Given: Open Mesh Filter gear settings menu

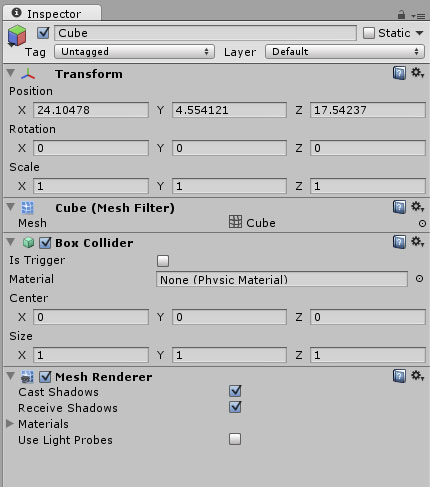Looking at the screenshot, I should click(x=417, y=207).
